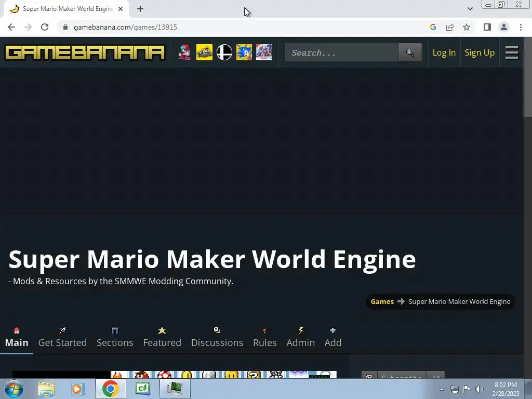Click the taskbar clock showing 8:02 PM
Viewport: 532px width, 399px height.
click(x=506, y=389)
